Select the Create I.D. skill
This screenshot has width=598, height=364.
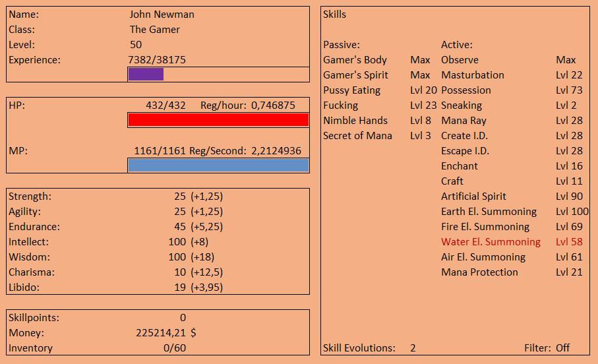(465, 136)
